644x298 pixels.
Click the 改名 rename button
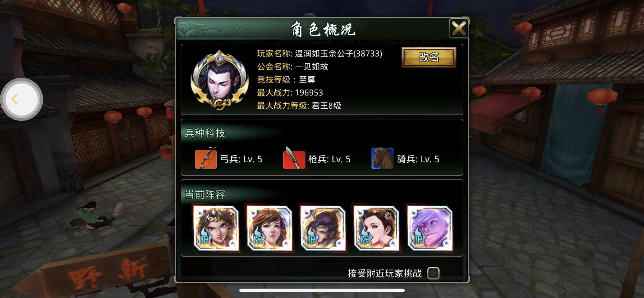click(429, 57)
